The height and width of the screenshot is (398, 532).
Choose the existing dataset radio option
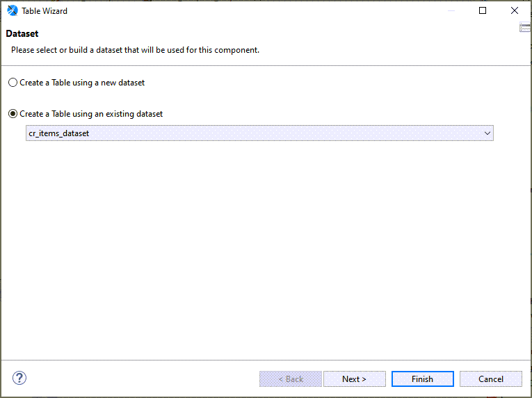[x=13, y=114]
